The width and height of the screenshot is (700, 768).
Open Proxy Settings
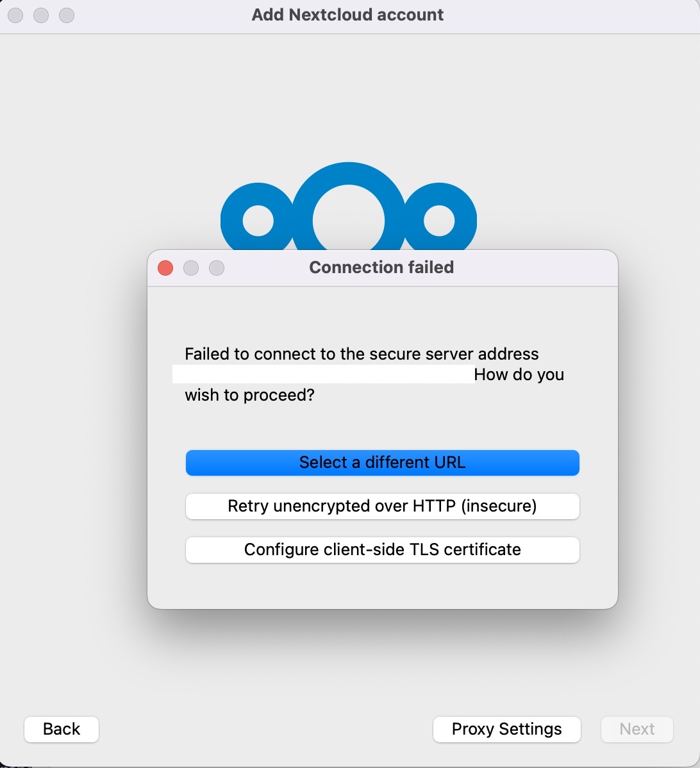pos(506,729)
